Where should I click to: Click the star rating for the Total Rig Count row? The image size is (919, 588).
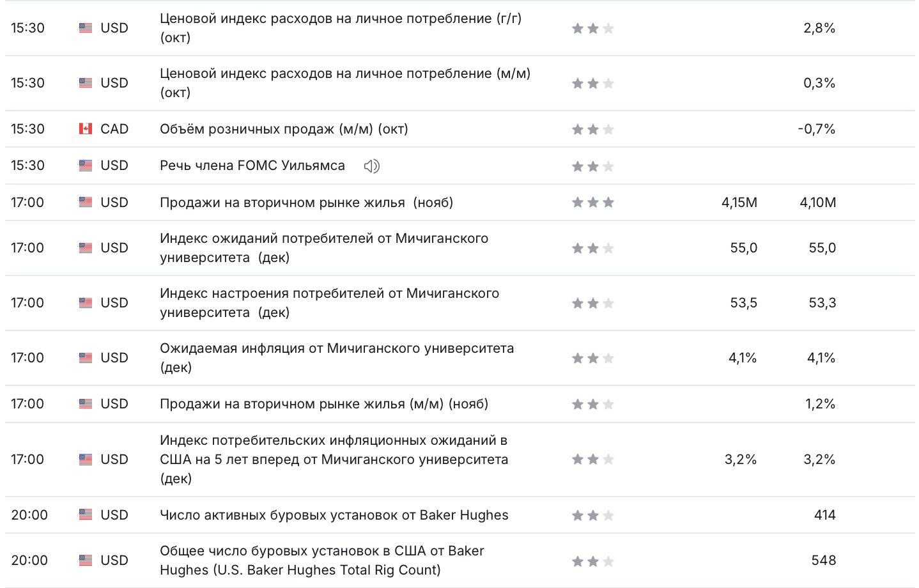[593, 561]
